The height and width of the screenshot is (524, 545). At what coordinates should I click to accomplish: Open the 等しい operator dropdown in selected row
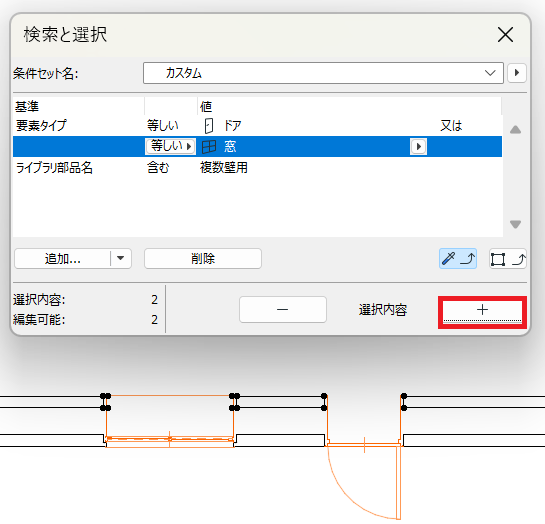[170, 146]
